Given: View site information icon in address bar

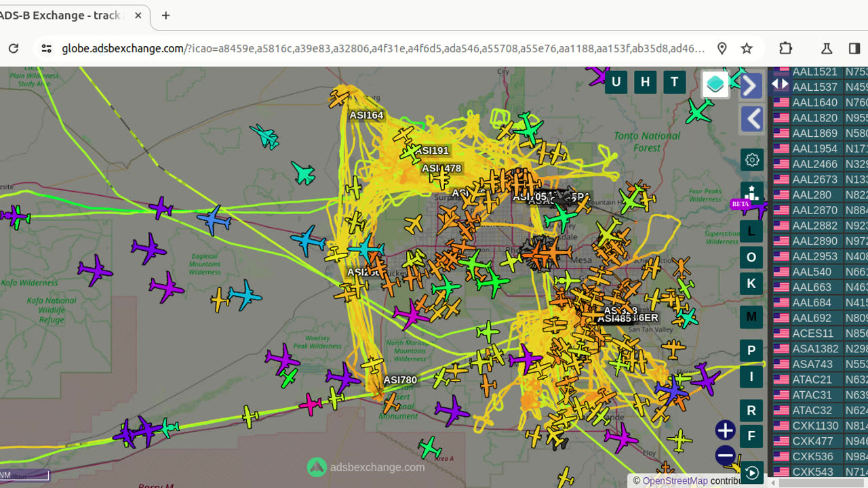Looking at the screenshot, I should (46, 48).
